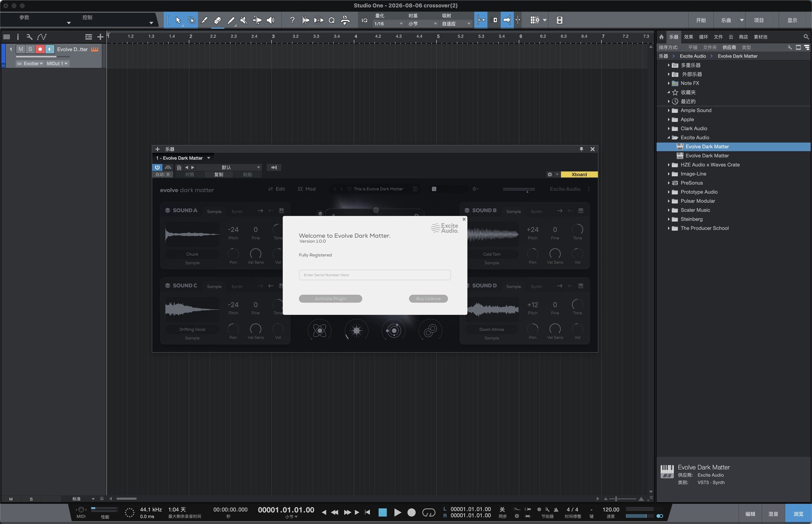Click the transport Record button
The height and width of the screenshot is (524, 812).
411,513
